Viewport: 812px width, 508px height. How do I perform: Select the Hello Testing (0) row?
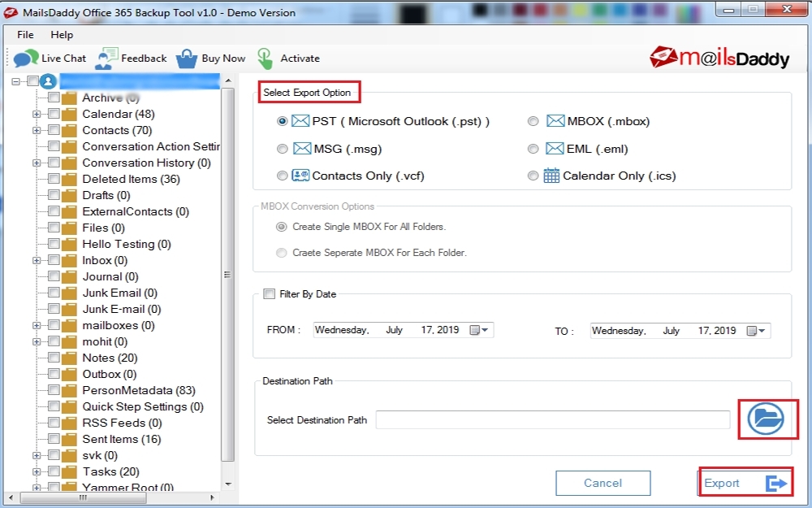(127, 244)
